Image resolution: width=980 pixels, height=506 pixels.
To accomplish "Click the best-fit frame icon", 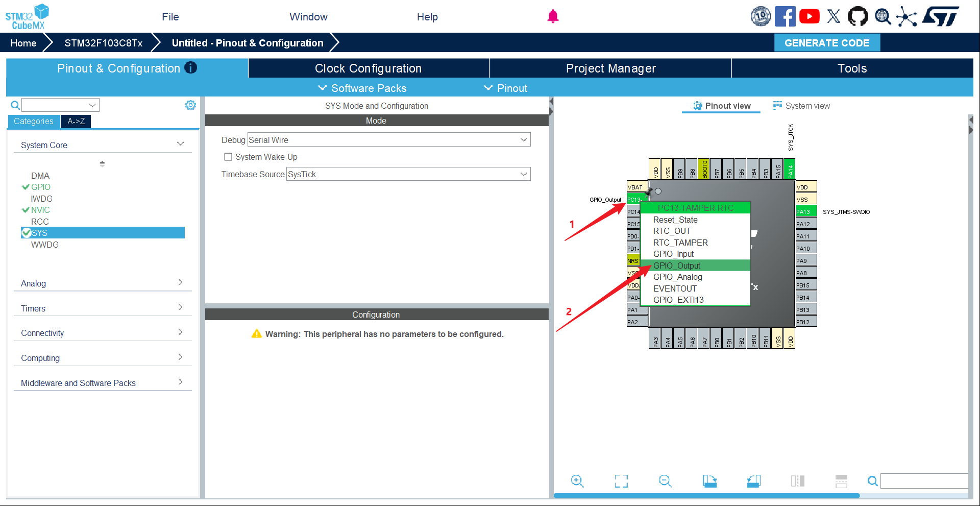I will (x=621, y=481).
